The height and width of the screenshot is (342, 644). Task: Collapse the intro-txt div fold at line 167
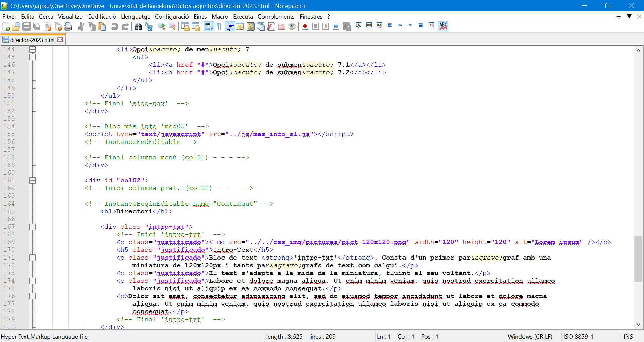coord(32,227)
